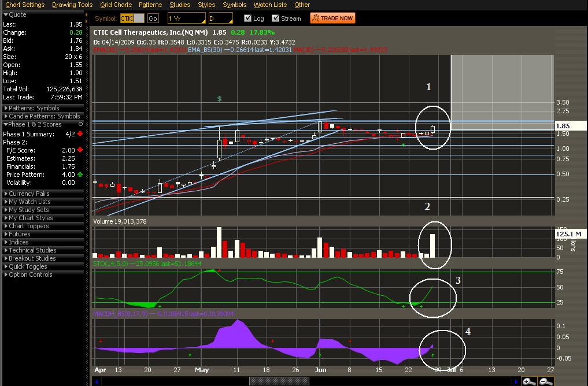Click the horizontal chart scrollbar thumb
This screenshot has width=588, height=386.
(x=279, y=381)
